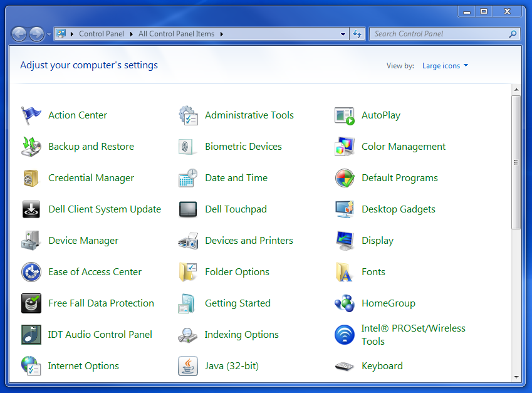Open the Dell Touchpad icon
This screenshot has width=532, height=393.
pyautogui.click(x=188, y=209)
